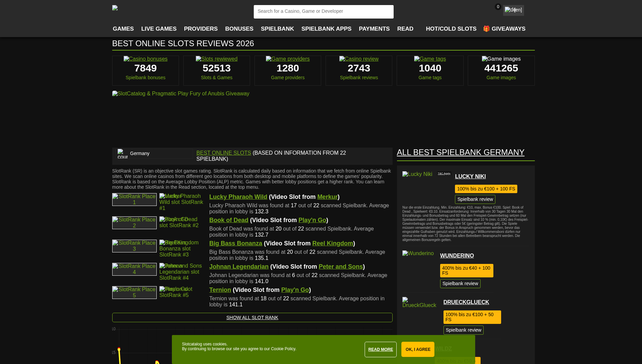Click the SlotRank Place 4 badge
The width and height of the screenshot is (642, 364).
point(134,269)
